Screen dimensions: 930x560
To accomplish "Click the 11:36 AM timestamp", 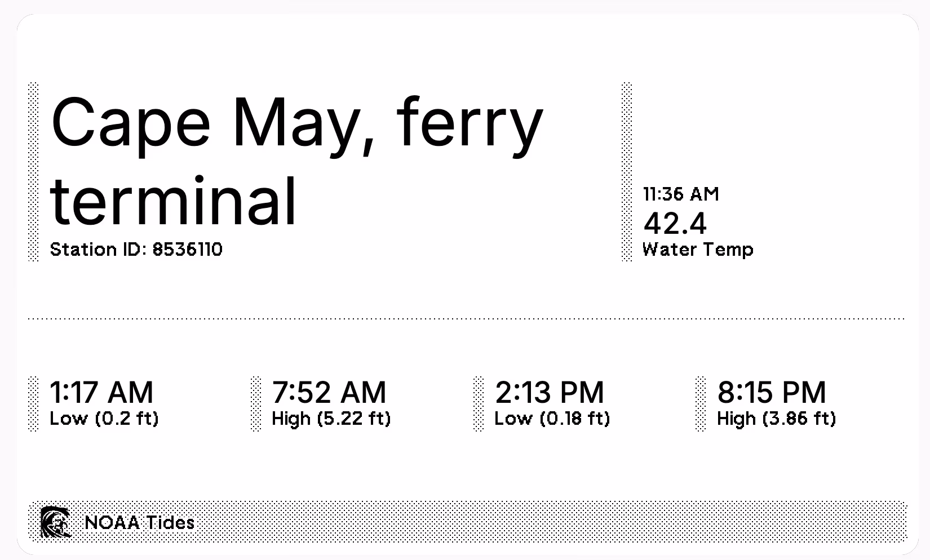I will pos(681,194).
